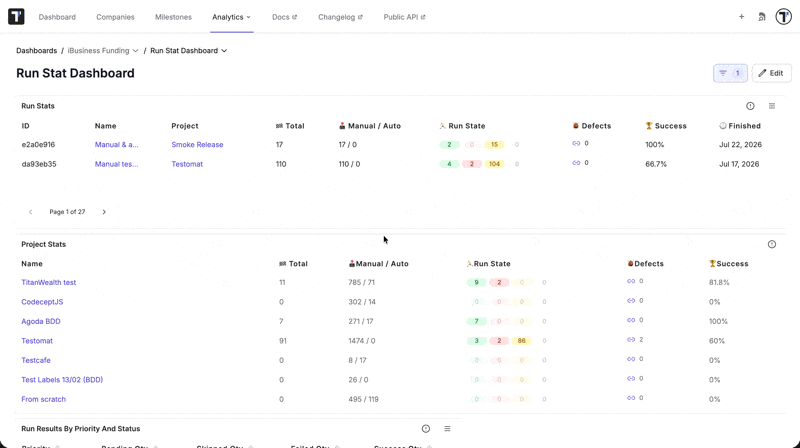This screenshot has width=800, height=448.
Task: Expand the Analytics menu
Action: 232,17
